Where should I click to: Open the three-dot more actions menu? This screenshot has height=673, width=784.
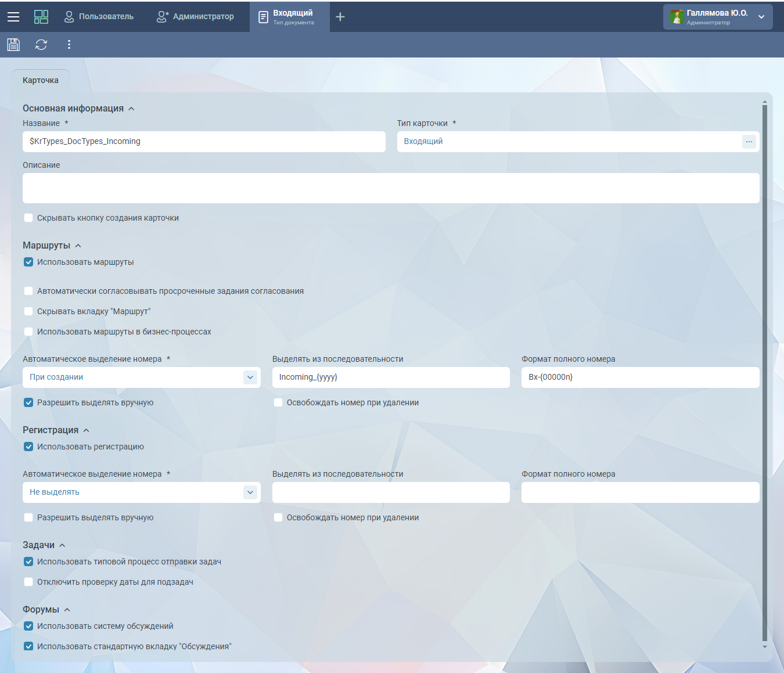[x=69, y=45]
